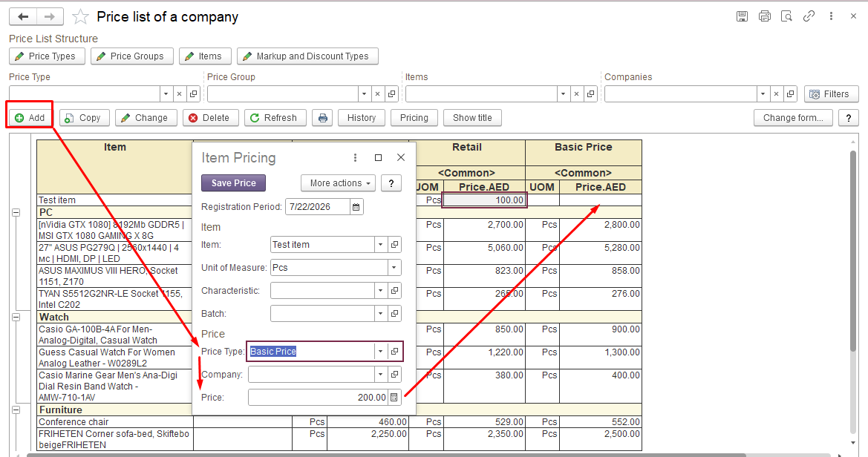Open the Price Types structure button
The width and height of the screenshot is (868, 457).
point(47,56)
